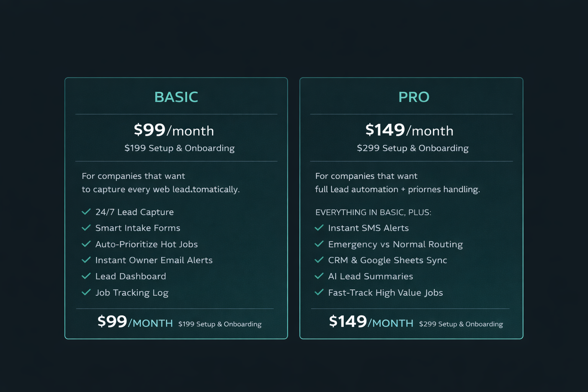Click the checkmark beside Auto-Prioritize Hot Jobs
588x392 pixels.
tap(86, 244)
